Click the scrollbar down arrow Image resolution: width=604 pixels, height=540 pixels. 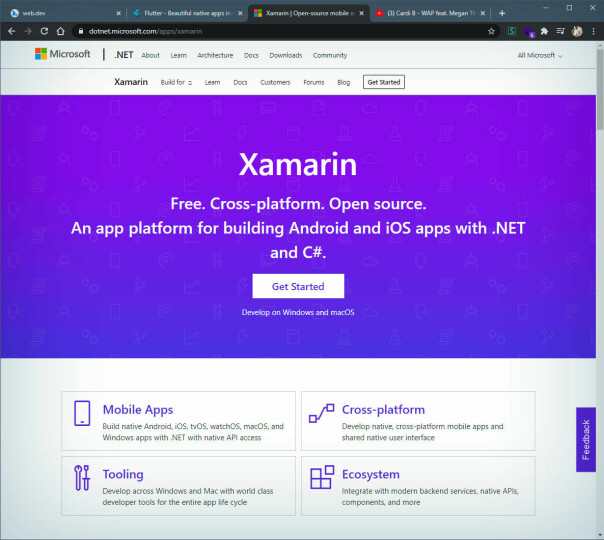tap(600, 535)
